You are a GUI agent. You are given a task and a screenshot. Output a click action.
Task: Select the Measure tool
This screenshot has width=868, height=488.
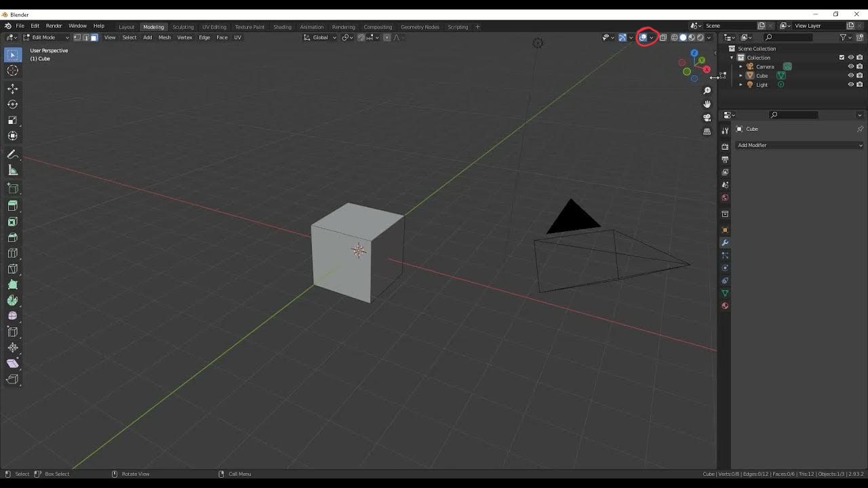pos(12,170)
